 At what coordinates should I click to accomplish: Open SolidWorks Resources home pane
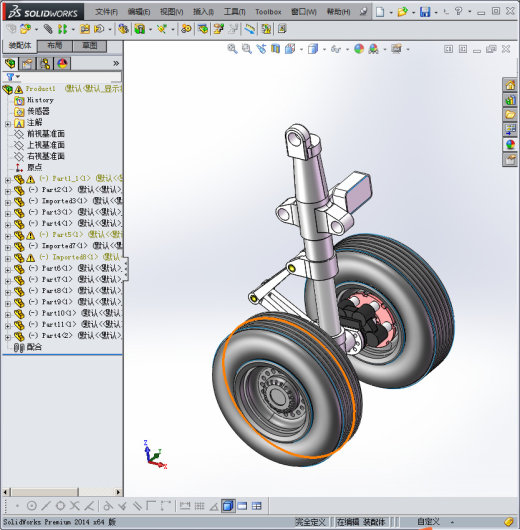[x=510, y=85]
